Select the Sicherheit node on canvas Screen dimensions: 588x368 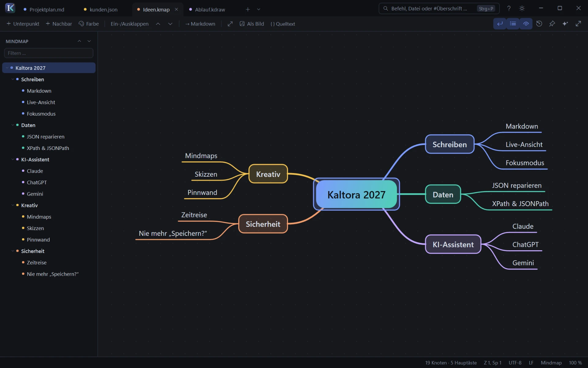tap(263, 224)
